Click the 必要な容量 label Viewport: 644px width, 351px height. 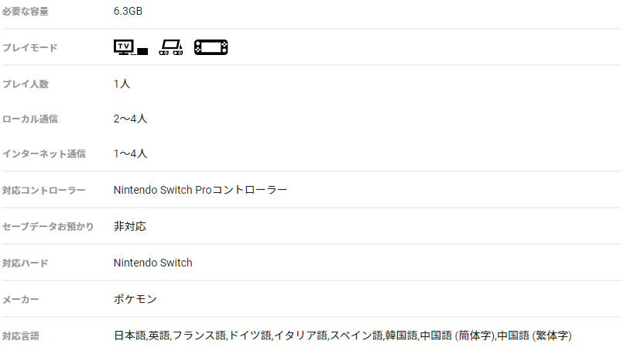pyautogui.click(x=26, y=12)
